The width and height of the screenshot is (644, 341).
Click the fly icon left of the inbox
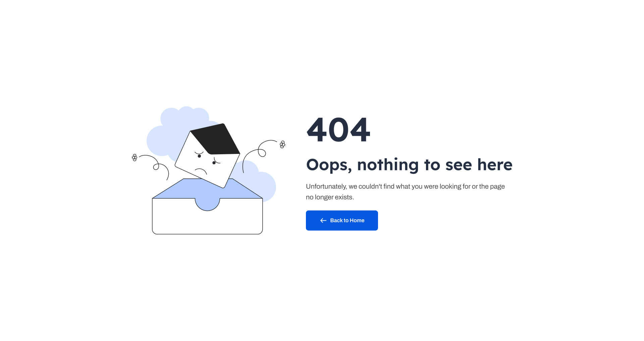click(135, 157)
